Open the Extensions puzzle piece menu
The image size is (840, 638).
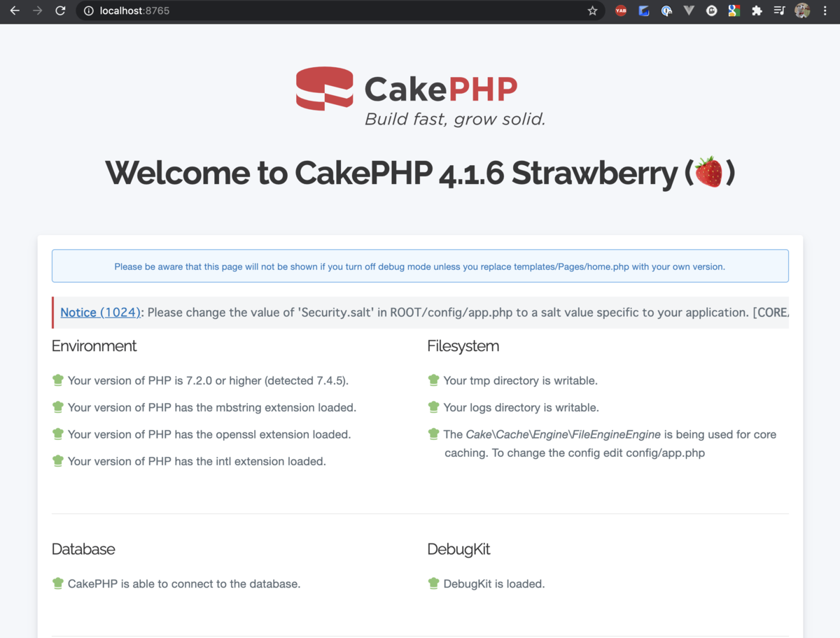tap(757, 10)
